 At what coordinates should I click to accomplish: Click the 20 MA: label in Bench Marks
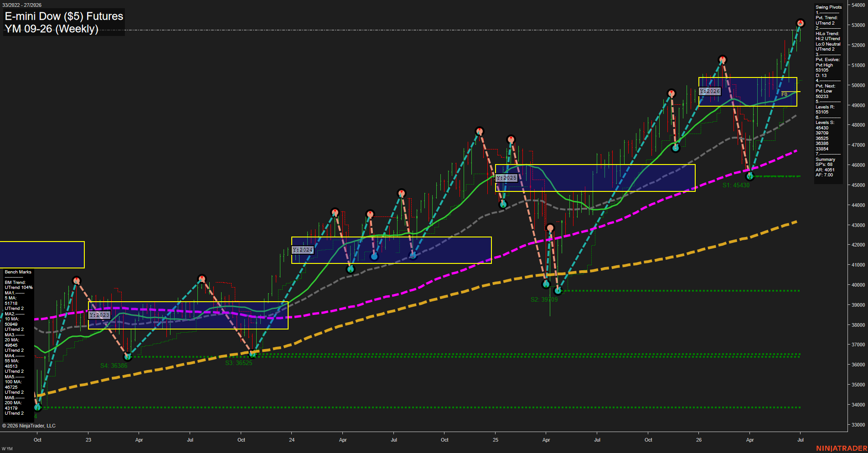click(12, 340)
